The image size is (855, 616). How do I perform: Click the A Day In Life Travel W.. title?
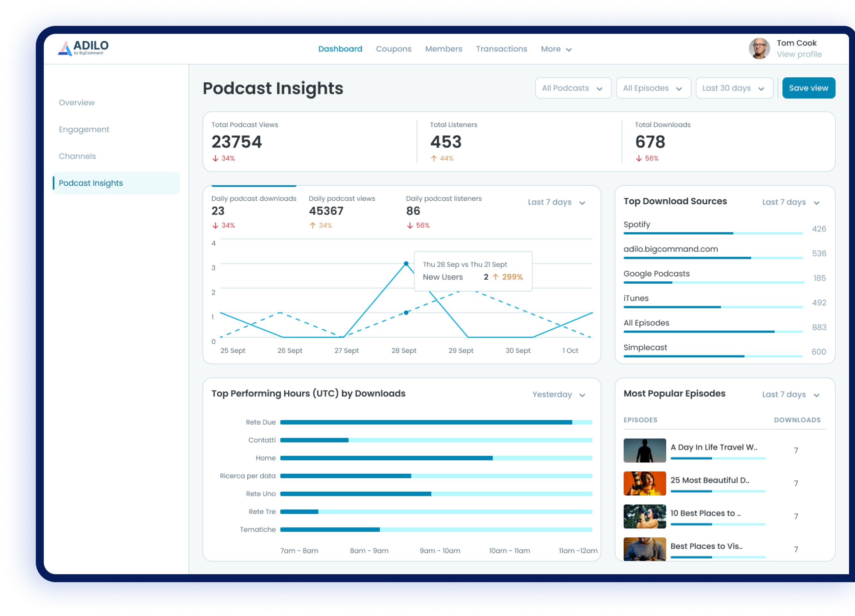(714, 447)
